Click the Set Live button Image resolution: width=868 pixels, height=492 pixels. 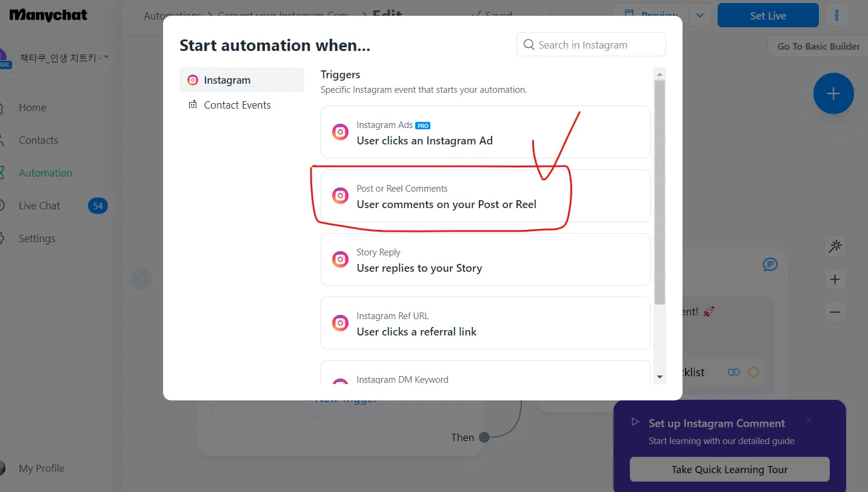(768, 16)
